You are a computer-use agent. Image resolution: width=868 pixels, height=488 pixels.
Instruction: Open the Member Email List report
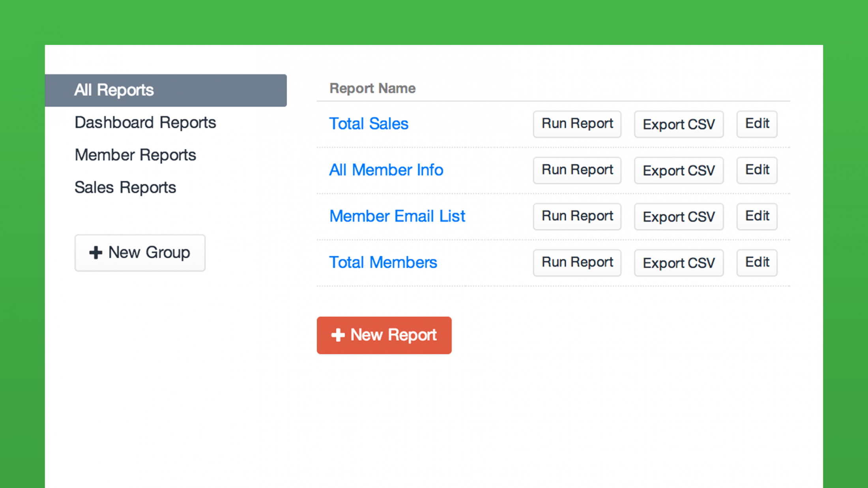pyautogui.click(x=397, y=216)
